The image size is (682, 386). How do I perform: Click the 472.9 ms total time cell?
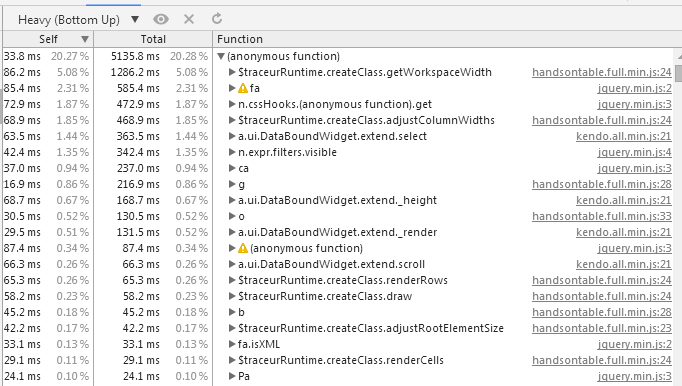tap(138, 104)
